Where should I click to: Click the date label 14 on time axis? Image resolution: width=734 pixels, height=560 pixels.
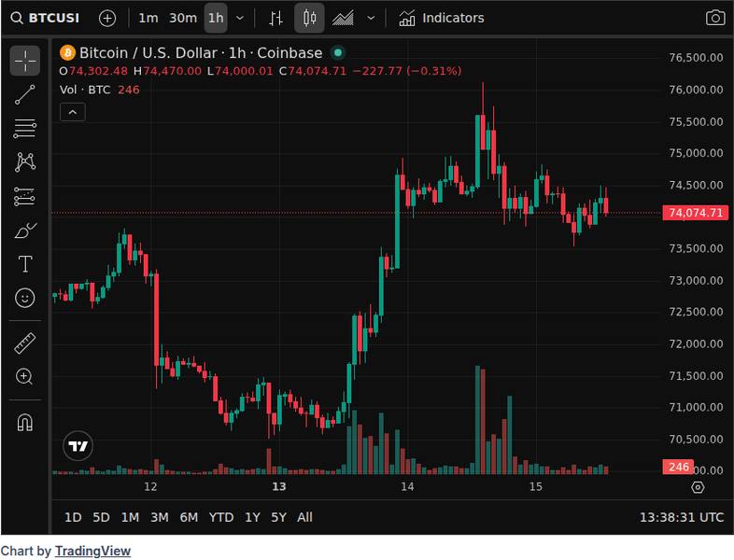coord(407,487)
